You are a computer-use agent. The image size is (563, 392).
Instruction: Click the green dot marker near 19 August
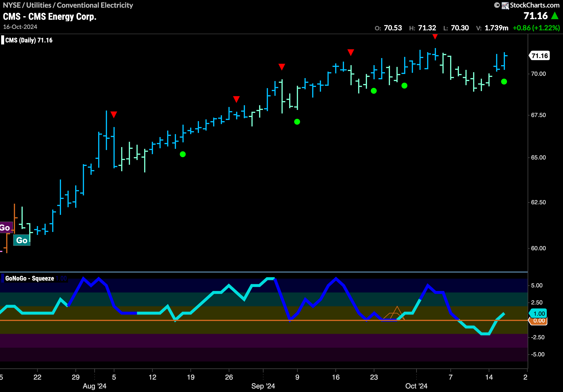point(183,154)
